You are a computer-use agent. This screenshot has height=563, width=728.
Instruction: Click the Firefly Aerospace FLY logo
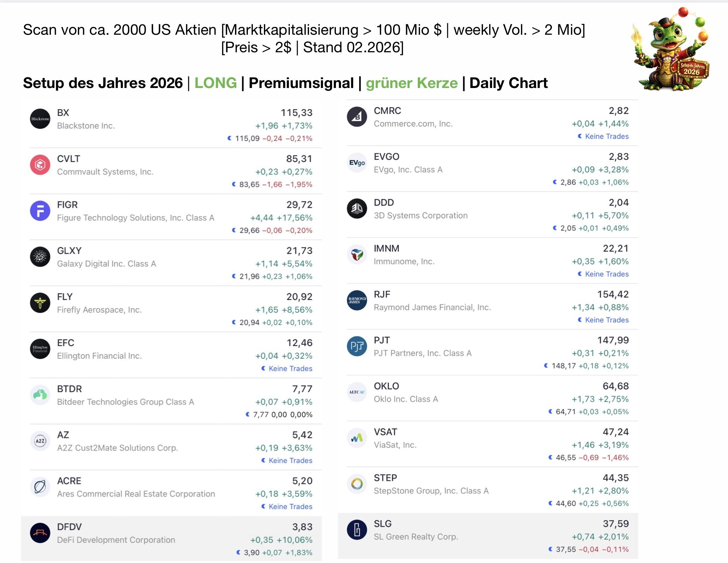point(40,303)
